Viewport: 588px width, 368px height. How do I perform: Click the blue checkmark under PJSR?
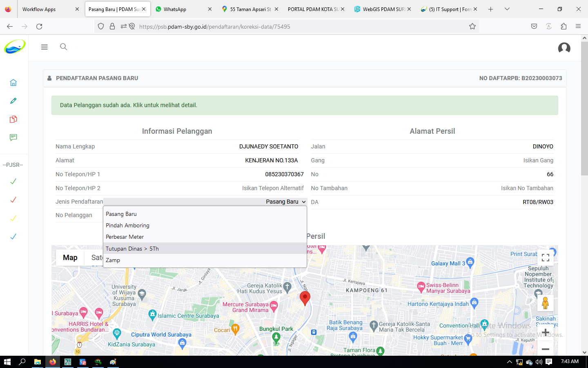[x=13, y=236]
